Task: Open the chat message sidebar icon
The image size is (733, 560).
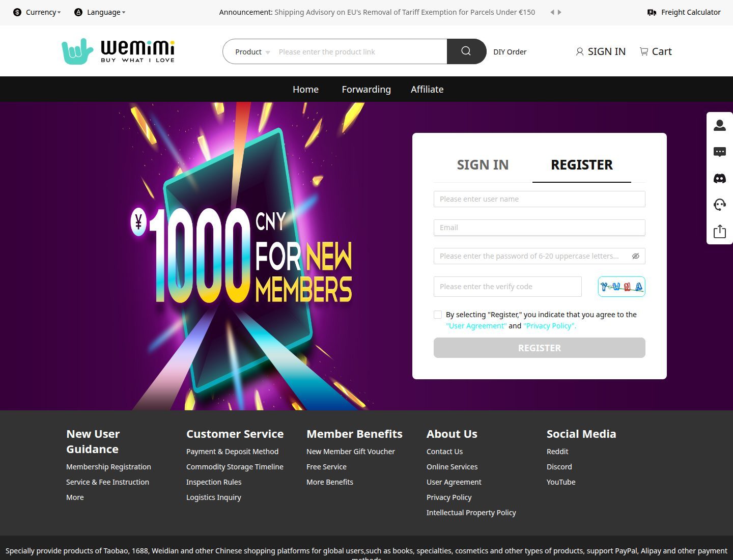Action: (720, 152)
